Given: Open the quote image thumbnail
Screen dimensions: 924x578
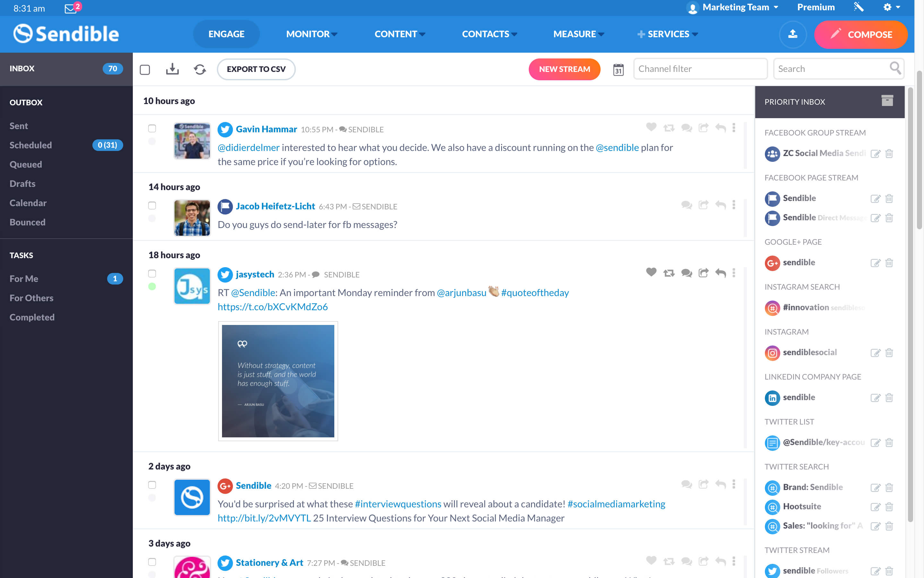Looking at the screenshot, I should pyautogui.click(x=278, y=381).
